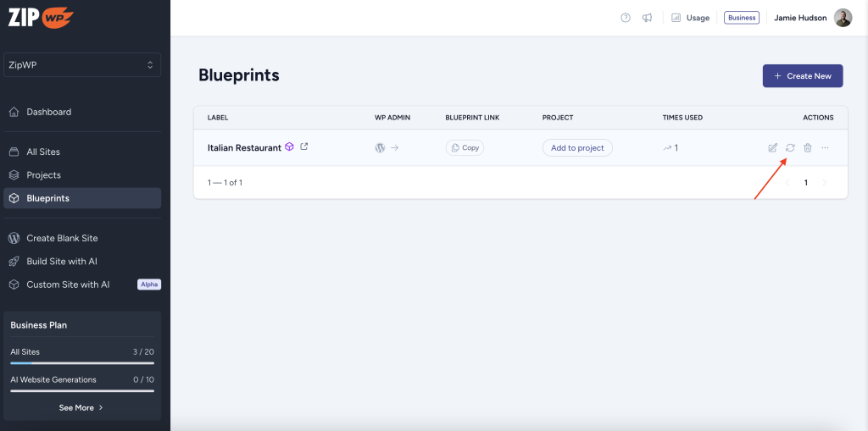Screen dimensions: 868x431
Task: Click the Create New button
Action: [x=803, y=76]
